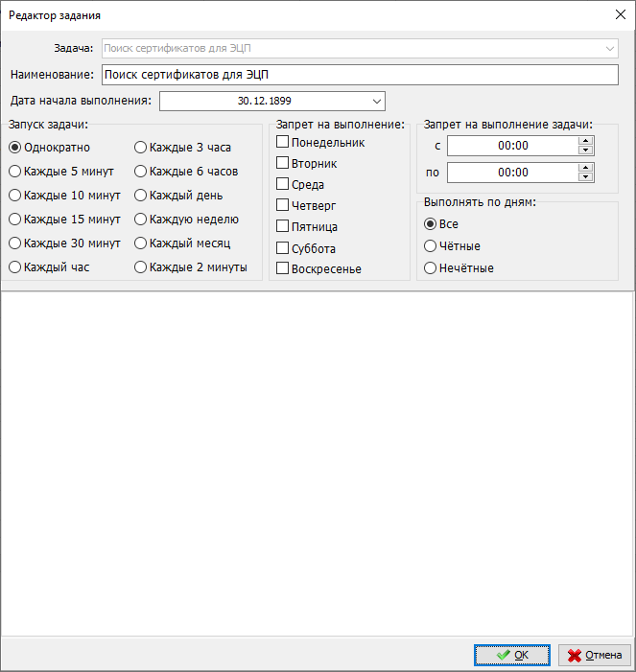Increase the 'с' start time spinner
The image size is (636, 672).
(x=585, y=141)
